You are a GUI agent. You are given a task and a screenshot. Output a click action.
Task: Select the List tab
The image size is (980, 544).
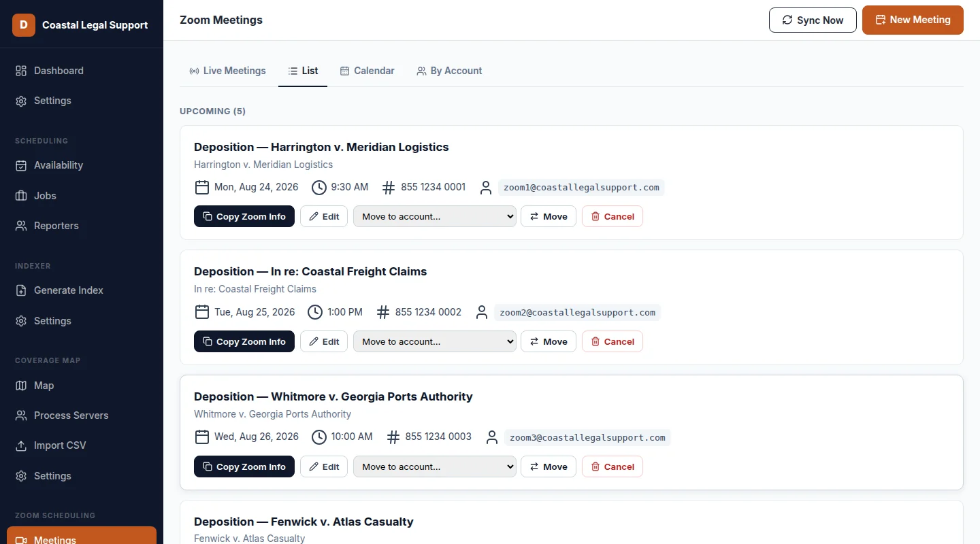(x=303, y=71)
